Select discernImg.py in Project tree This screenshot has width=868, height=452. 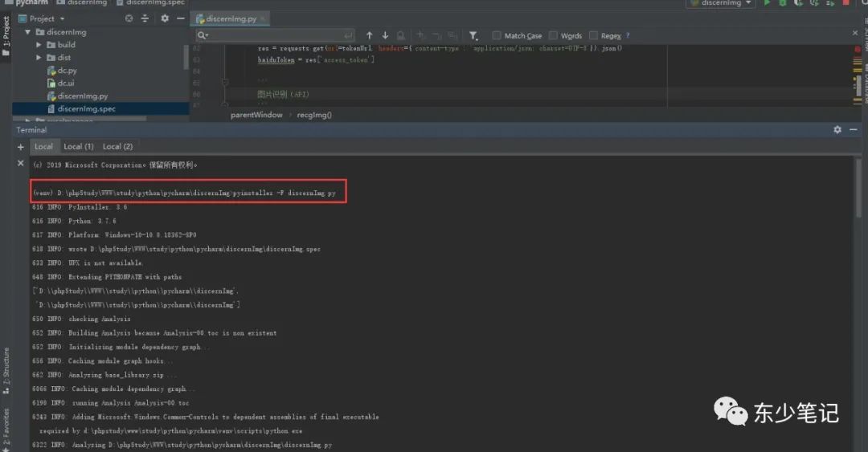pyautogui.click(x=83, y=96)
